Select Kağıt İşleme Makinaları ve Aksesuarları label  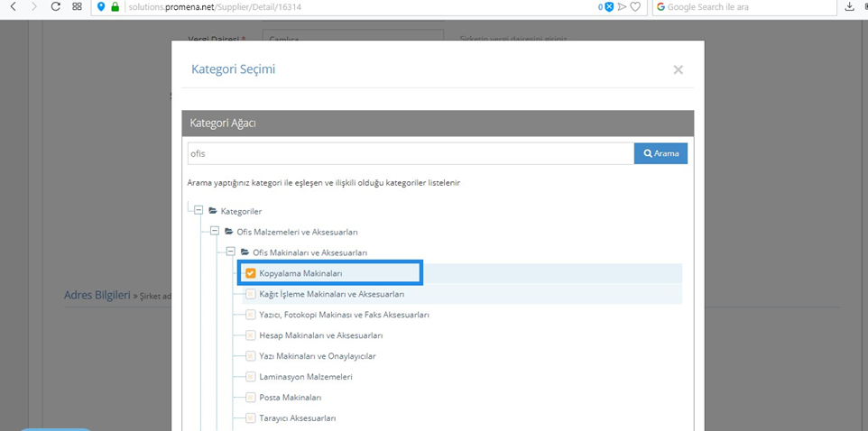[332, 294]
